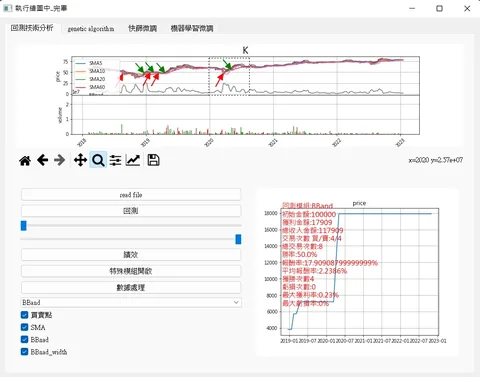Select the Pan axes tool
The width and height of the screenshot is (480, 377).
80,160
